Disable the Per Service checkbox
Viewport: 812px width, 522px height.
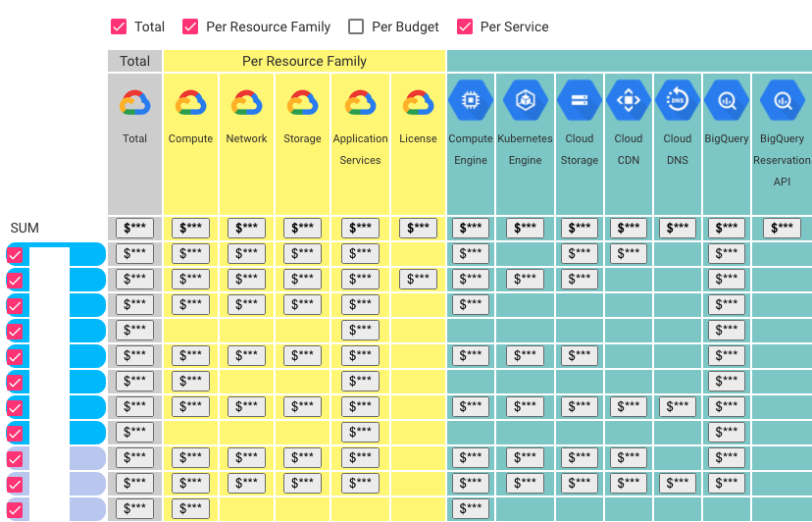tap(465, 26)
